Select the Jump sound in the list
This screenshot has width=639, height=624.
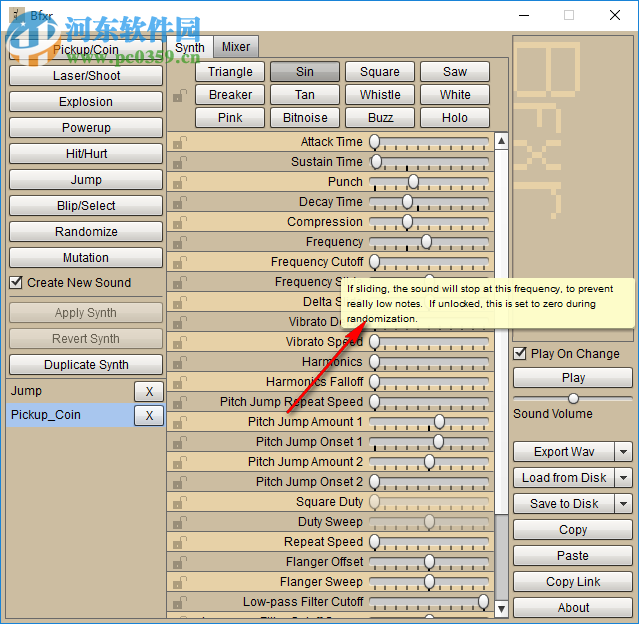pos(70,391)
